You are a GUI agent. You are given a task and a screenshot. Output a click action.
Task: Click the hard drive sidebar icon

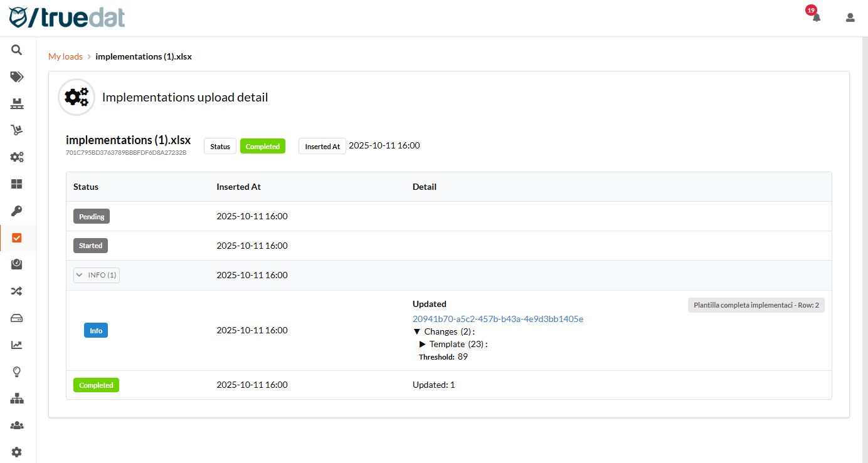(x=17, y=318)
